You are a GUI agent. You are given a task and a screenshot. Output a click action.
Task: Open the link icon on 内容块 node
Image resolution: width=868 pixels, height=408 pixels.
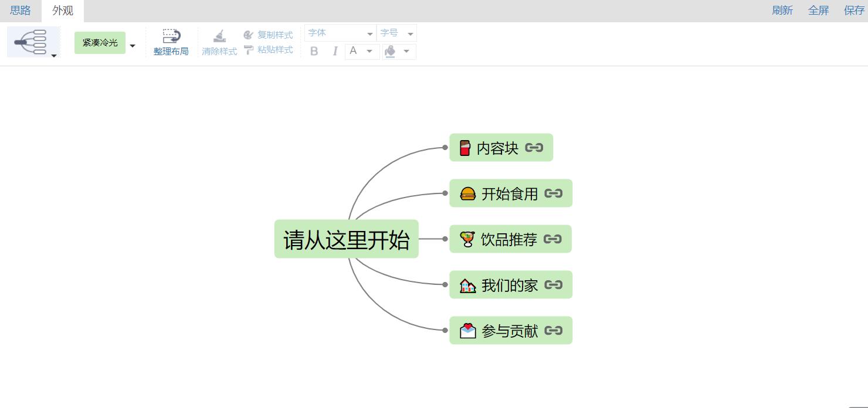(x=534, y=148)
